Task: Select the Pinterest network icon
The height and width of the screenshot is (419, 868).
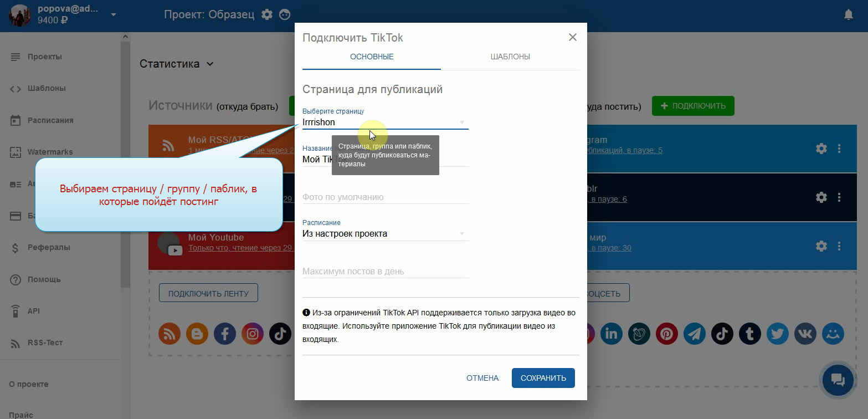Action: pyautogui.click(x=667, y=334)
